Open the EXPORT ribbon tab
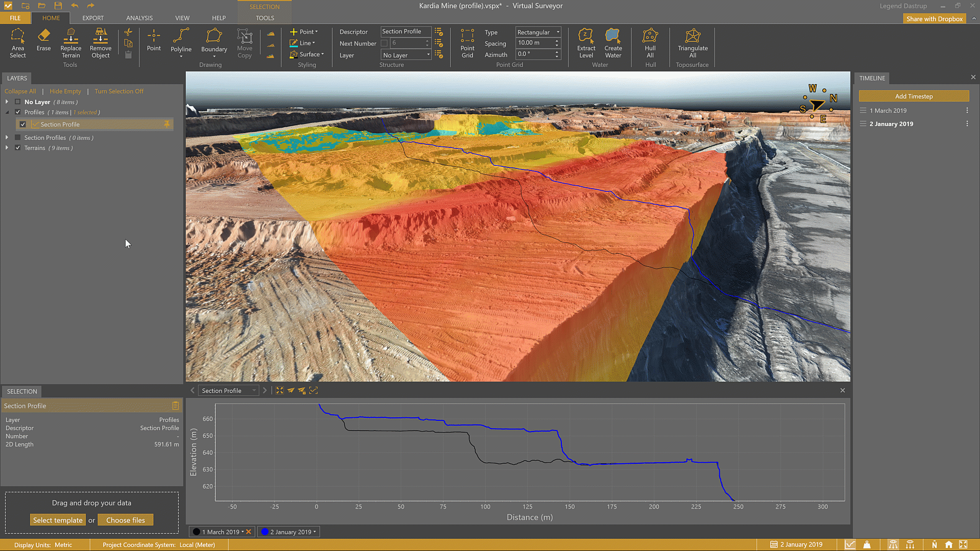This screenshot has width=980, height=551. tap(93, 18)
